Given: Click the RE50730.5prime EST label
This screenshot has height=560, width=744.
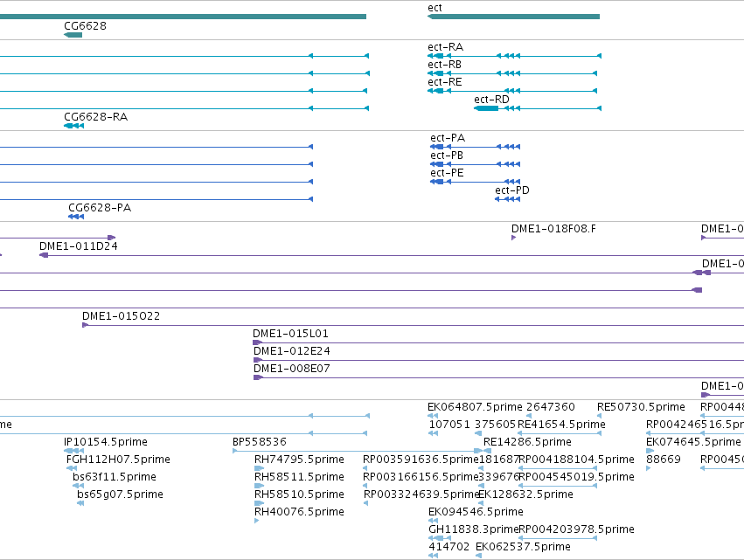Looking at the screenshot, I should coord(641,407).
